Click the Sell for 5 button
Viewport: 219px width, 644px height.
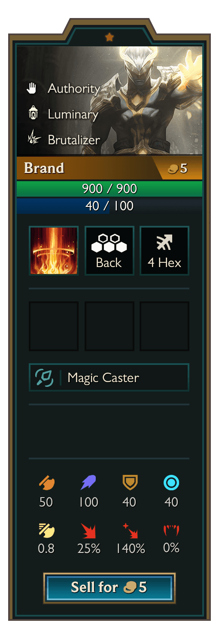tap(109, 588)
